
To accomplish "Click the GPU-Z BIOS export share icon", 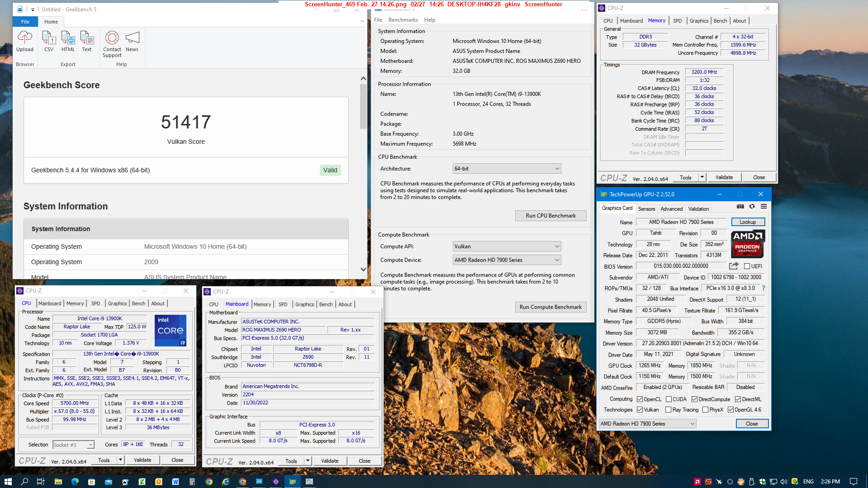I will coord(734,266).
